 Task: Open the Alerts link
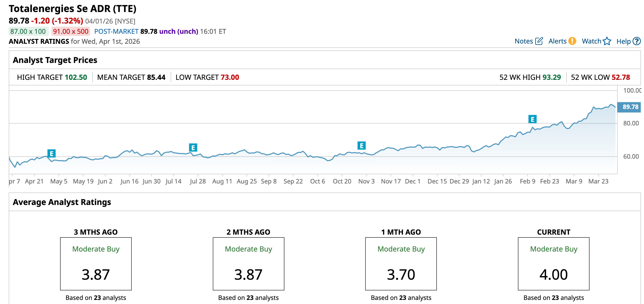click(557, 41)
